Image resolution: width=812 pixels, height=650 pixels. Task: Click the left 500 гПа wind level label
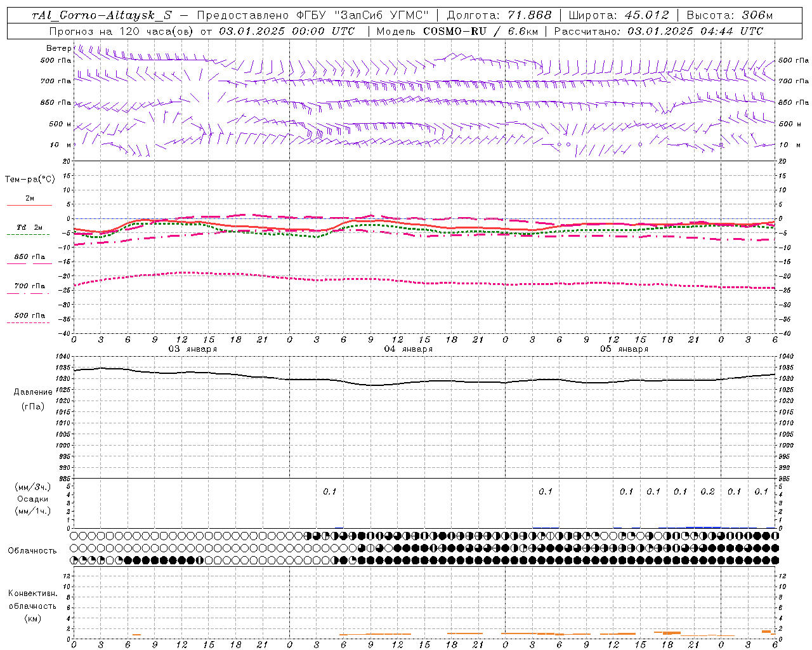click(56, 60)
